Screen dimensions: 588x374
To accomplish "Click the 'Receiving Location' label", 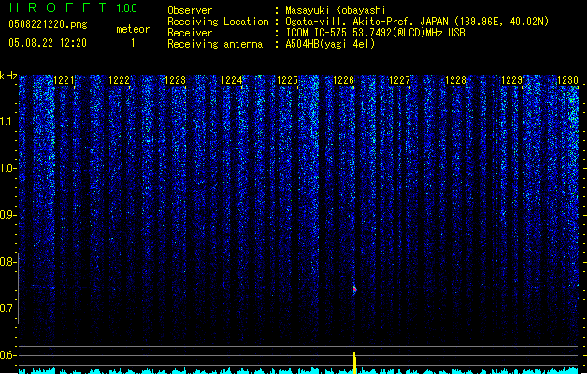I will 218,22.
